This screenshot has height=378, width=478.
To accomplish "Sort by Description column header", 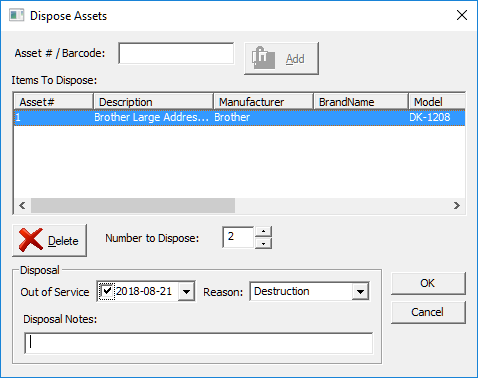I will pos(153,102).
